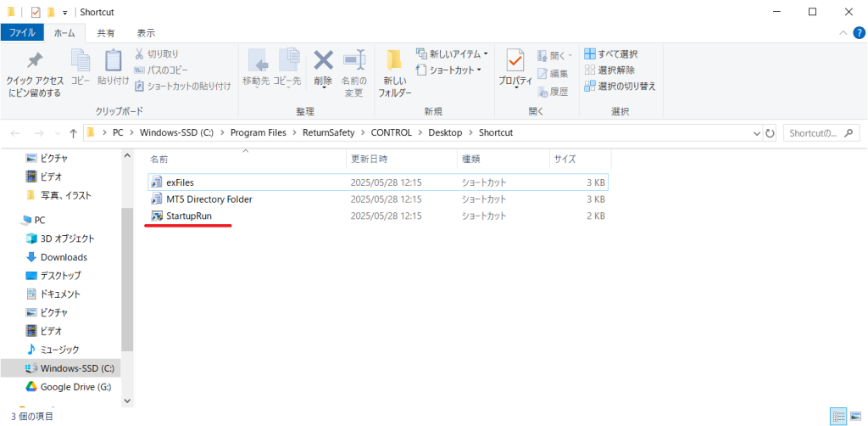Open the File (ファイル) menu tab
Image resolution: width=868 pixels, height=426 pixels.
point(22,33)
